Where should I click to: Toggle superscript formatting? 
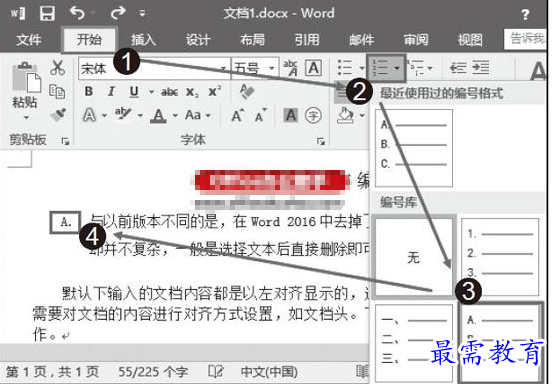click(x=214, y=92)
